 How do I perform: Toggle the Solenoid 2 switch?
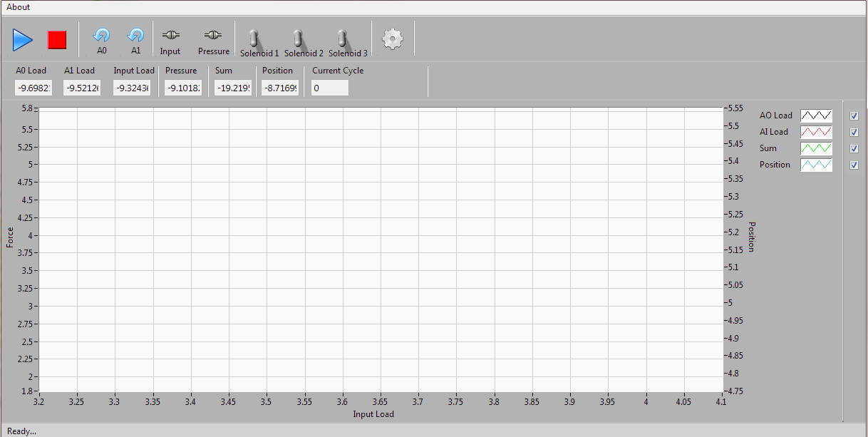point(299,38)
